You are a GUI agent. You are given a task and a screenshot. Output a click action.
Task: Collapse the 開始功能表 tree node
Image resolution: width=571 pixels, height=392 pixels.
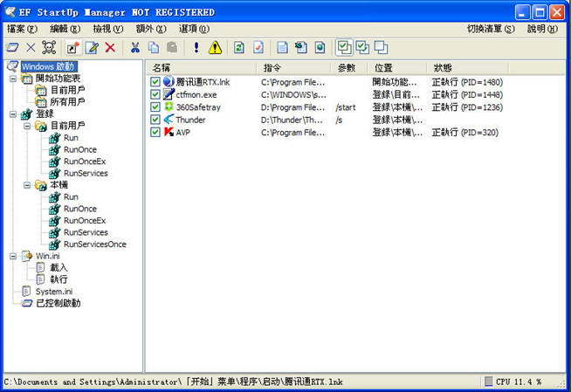(x=13, y=79)
